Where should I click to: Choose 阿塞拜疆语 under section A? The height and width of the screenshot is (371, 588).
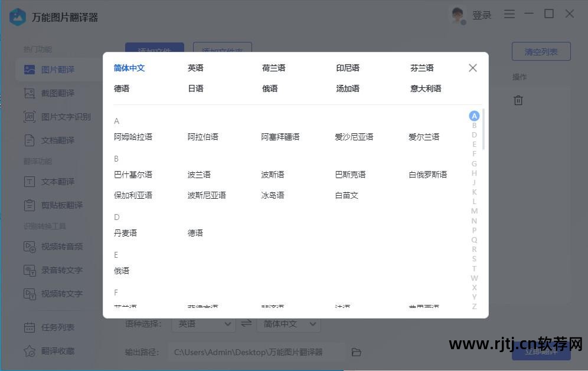pos(280,137)
